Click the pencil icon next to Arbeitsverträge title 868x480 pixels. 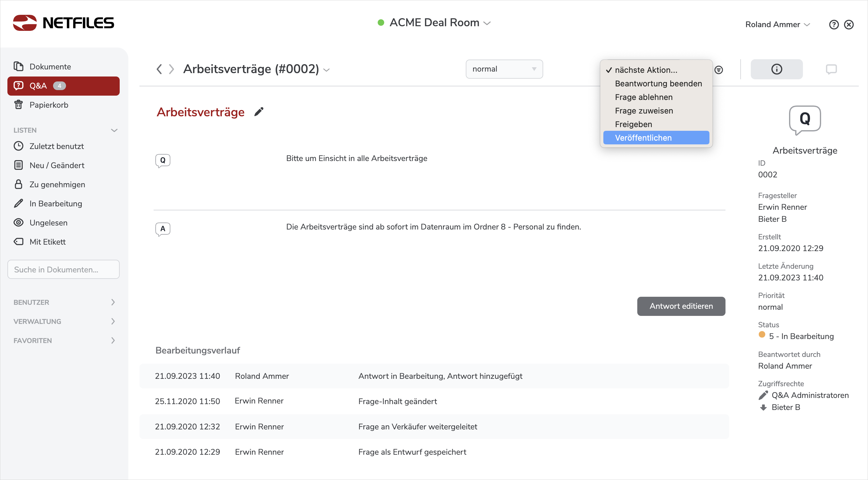[x=258, y=112]
